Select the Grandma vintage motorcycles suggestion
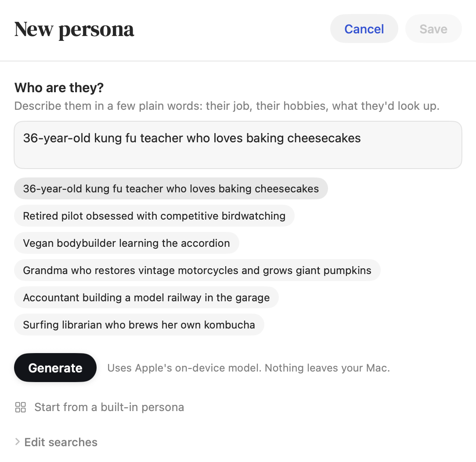Image resolution: width=476 pixels, height=462 pixels. coord(197,270)
